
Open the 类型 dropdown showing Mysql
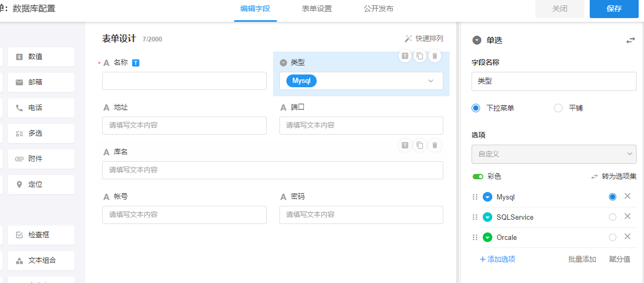point(361,81)
